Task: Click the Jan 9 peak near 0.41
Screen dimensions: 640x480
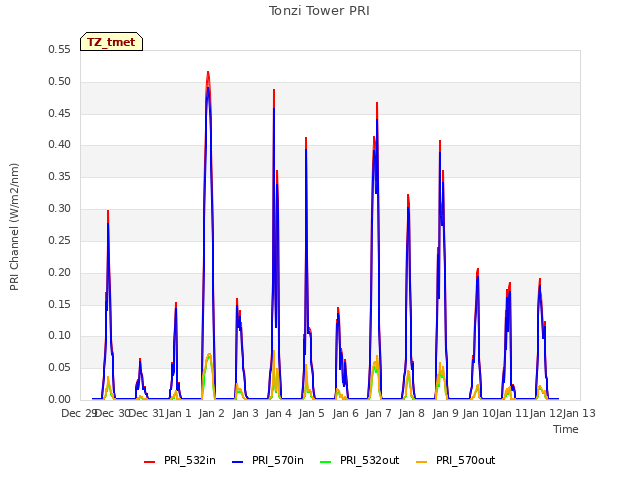Action: click(x=440, y=141)
